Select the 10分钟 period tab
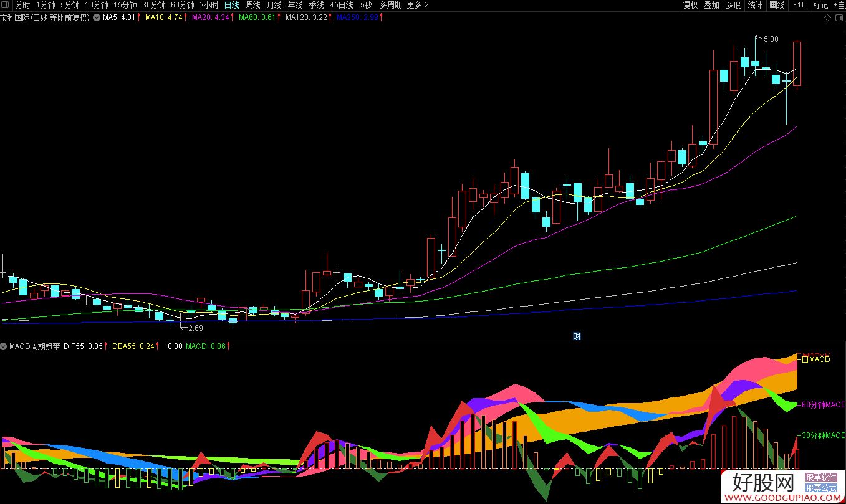 click(97, 5)
